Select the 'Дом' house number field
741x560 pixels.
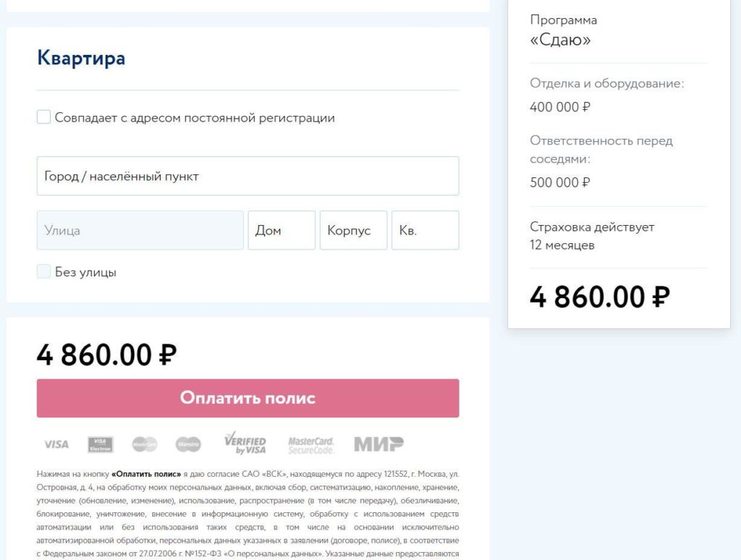(281, 230)
